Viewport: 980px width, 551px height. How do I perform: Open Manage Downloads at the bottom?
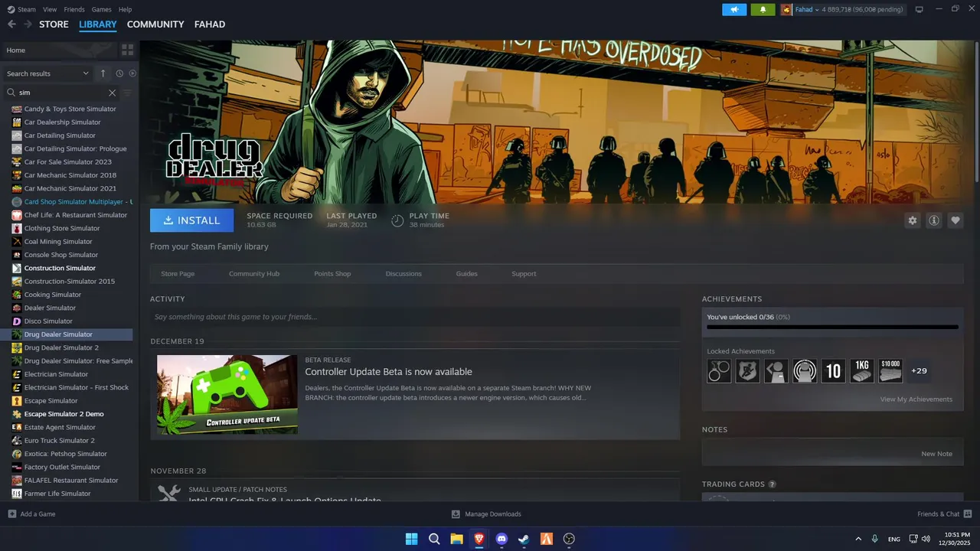[x=486, y=514]
